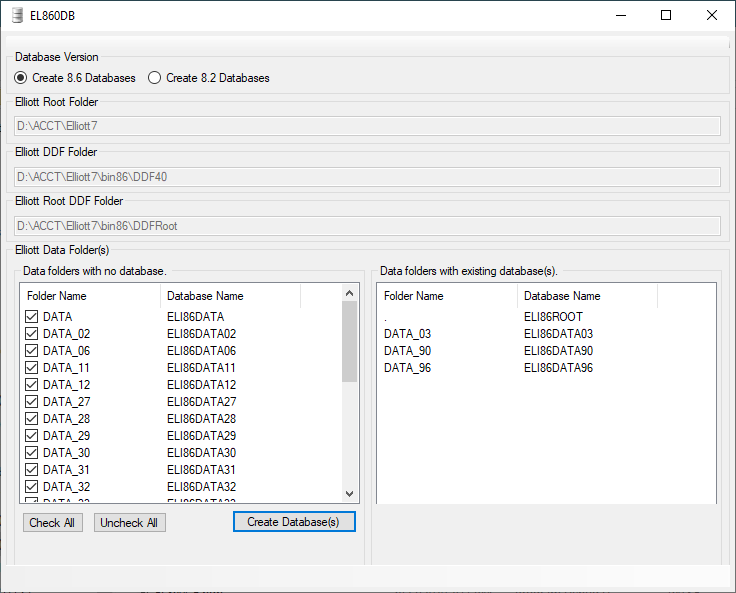736x593 pixels.
Task: Uncheck the DATA_27 folder checkbox
Action: click(31, 401)
